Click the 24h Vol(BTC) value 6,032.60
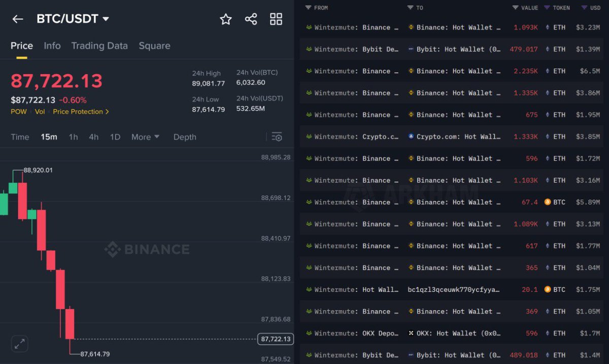The height and width of the screenshot is (364, 609). pos(251,83)
